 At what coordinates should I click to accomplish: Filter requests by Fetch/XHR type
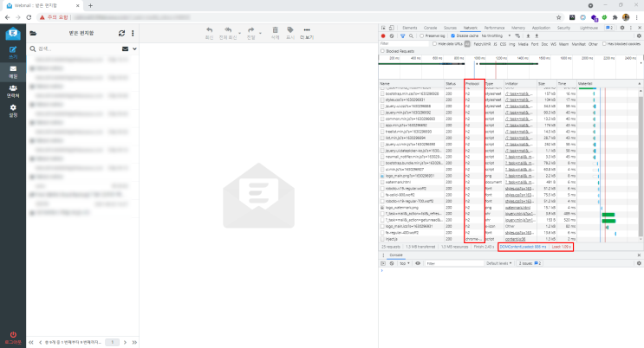[x=482, y=44]
